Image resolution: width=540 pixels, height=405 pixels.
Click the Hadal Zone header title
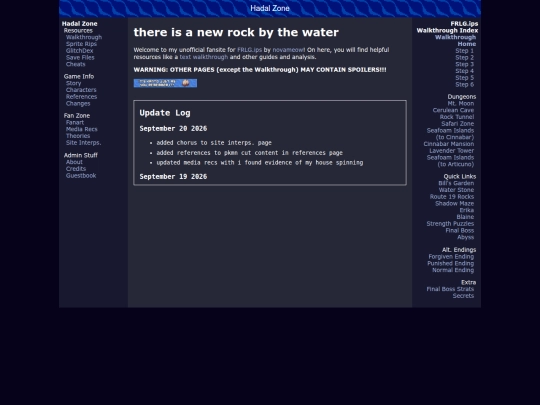click(x=270, y=8)
